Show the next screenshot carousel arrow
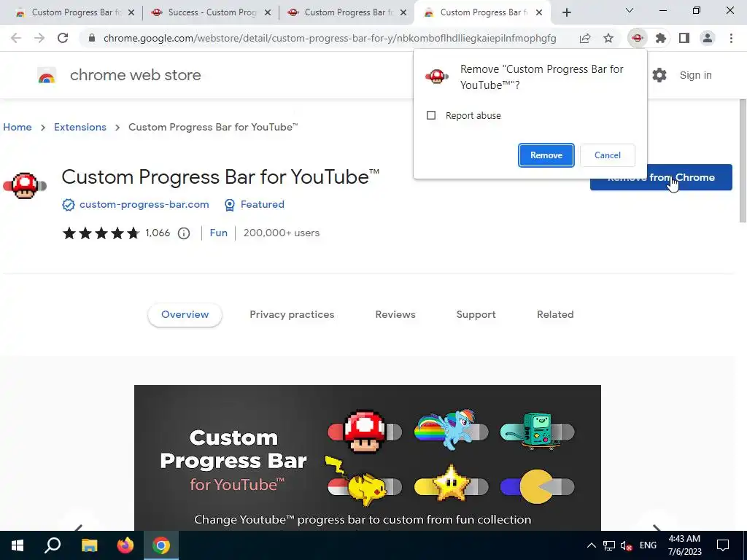This screenshot has width=747, height=560. point(657,526)
